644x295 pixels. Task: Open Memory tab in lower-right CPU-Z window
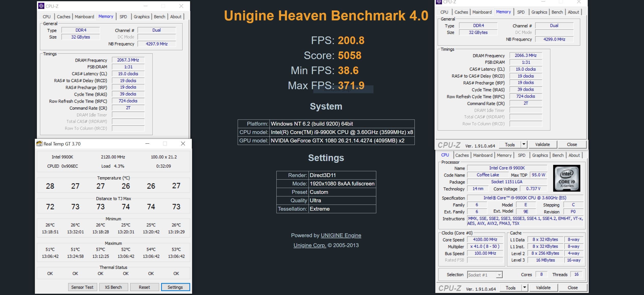504,155
